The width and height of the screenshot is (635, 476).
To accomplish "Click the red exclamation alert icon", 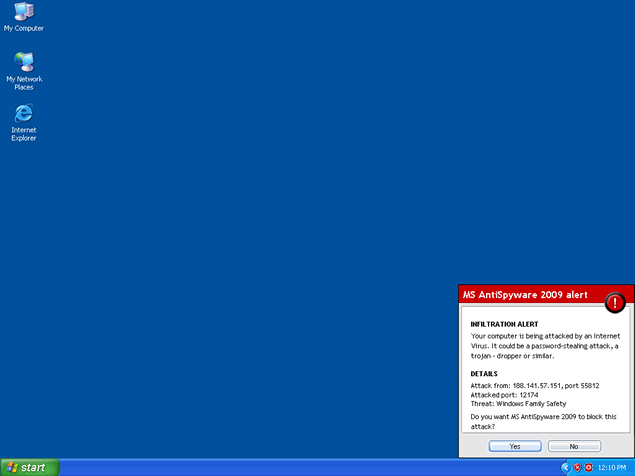I will 616,303.
